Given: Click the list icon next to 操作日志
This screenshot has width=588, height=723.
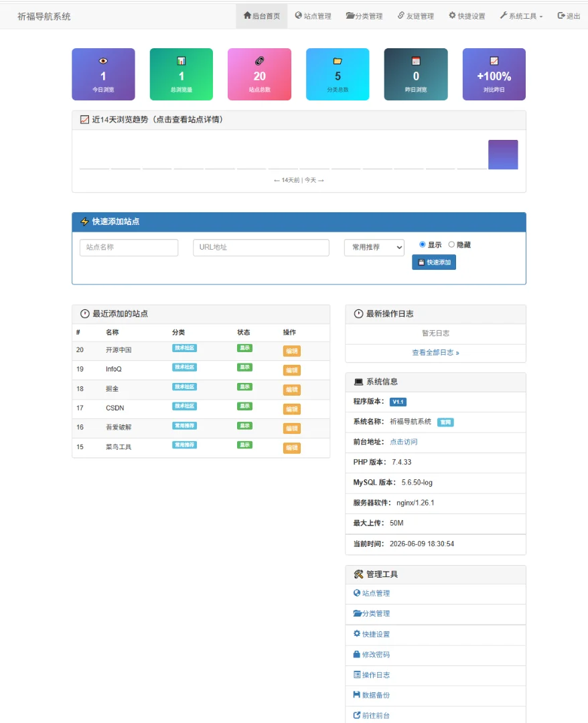Looking at the screenshot, I should 357,674.
